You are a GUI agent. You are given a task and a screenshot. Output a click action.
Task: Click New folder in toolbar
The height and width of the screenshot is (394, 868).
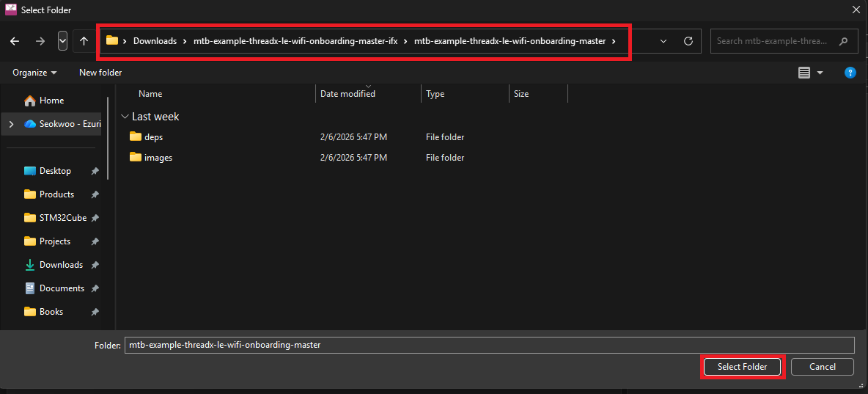pyautogui.click(x=100, y=73)
